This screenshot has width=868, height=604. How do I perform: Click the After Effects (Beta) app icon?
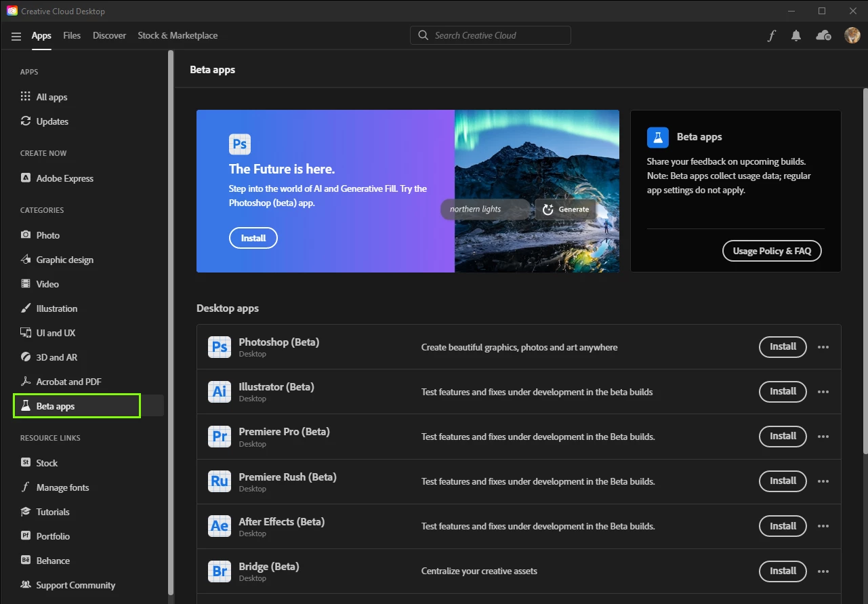[x=220, y=526]
